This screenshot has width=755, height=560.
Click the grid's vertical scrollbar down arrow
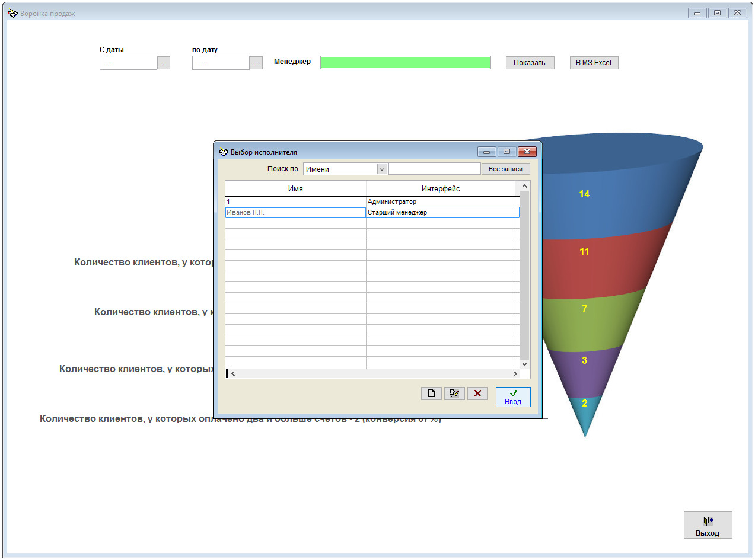(524, 364)
